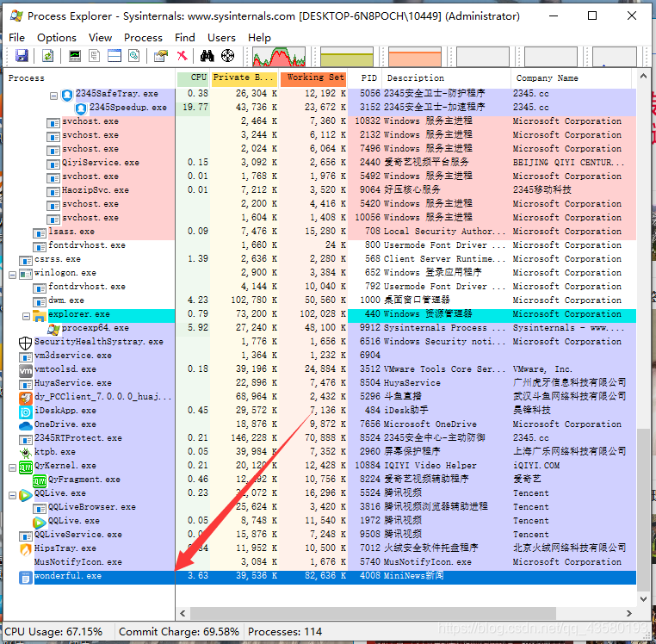Click the horizontal scrollbar right arrow

tap(628, 614)
